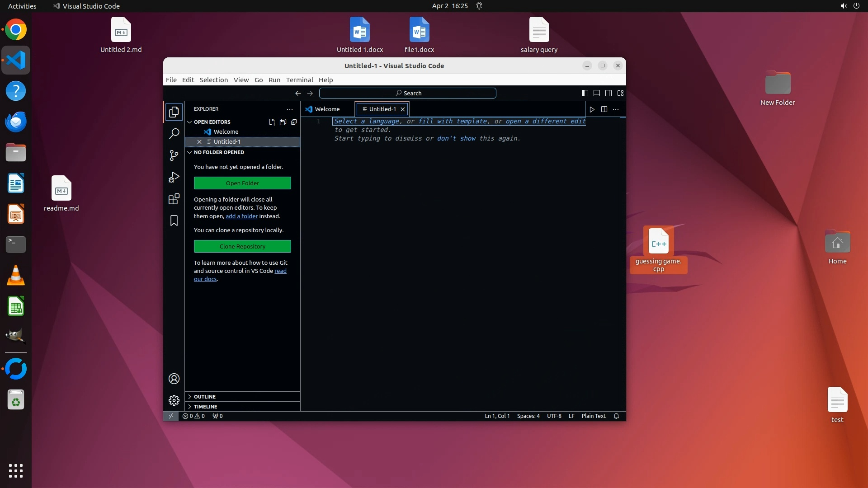868x488 pixels.
Task: Click the Search command center field
Action: tap(407, 93)
